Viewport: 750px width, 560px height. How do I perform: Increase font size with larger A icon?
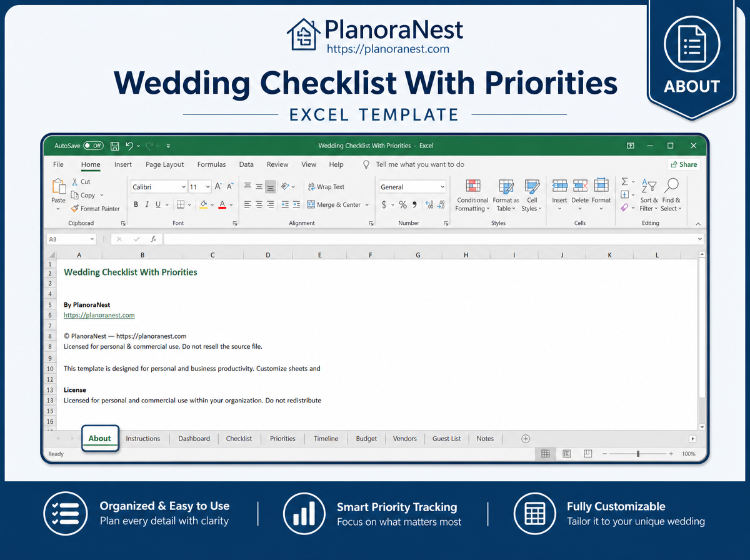(218, 186)
